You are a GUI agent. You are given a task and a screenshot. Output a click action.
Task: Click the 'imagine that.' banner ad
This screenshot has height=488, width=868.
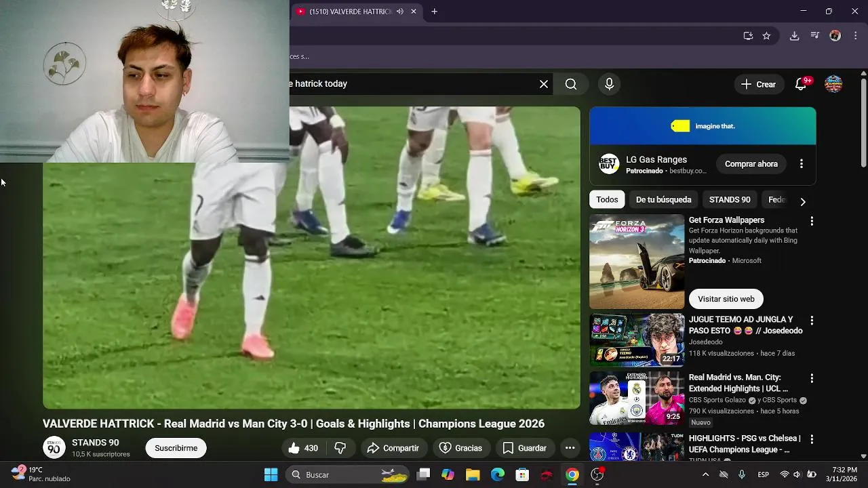703,126
